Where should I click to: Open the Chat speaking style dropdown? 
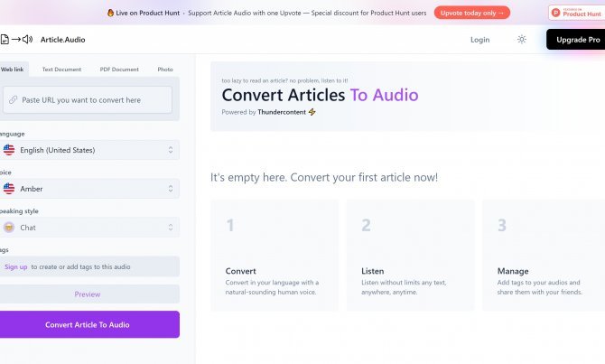tap(89, 228)
